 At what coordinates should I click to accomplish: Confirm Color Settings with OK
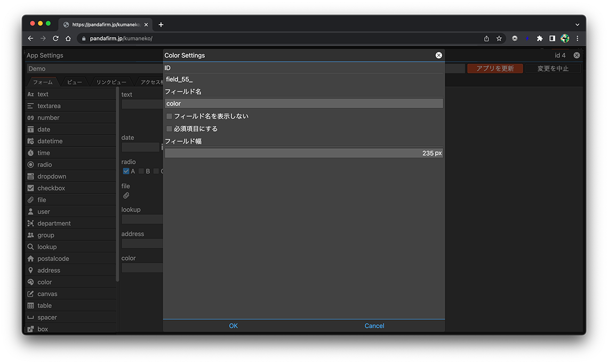233,326
